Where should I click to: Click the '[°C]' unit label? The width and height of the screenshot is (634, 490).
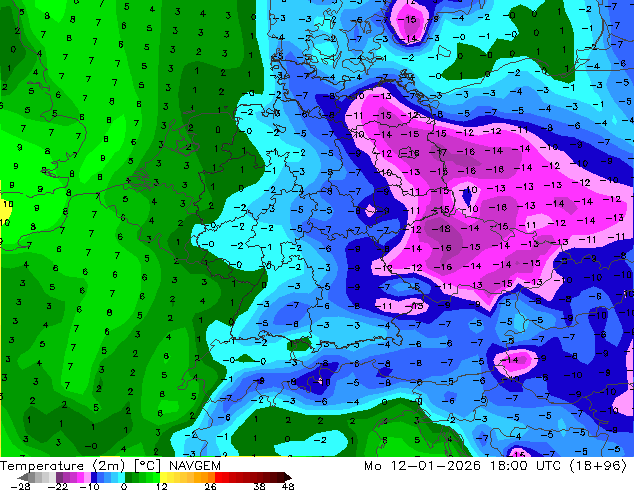pos(148,466)
